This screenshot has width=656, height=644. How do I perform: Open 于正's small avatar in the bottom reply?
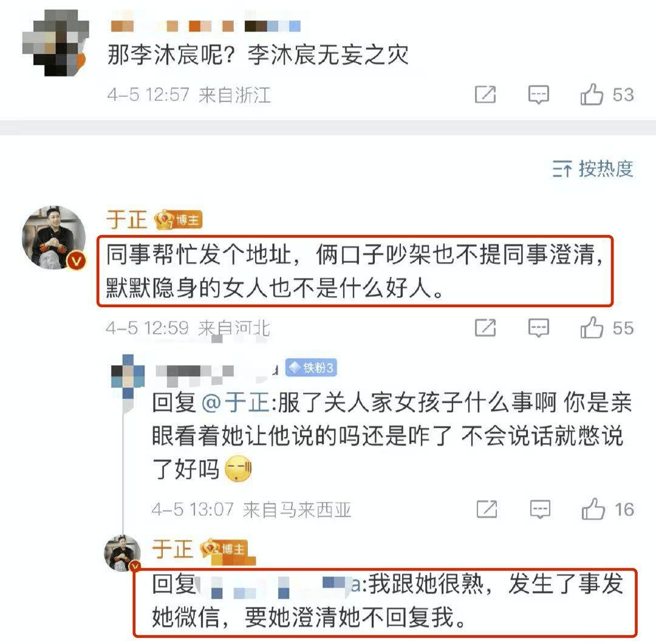(x=122, y=553)
